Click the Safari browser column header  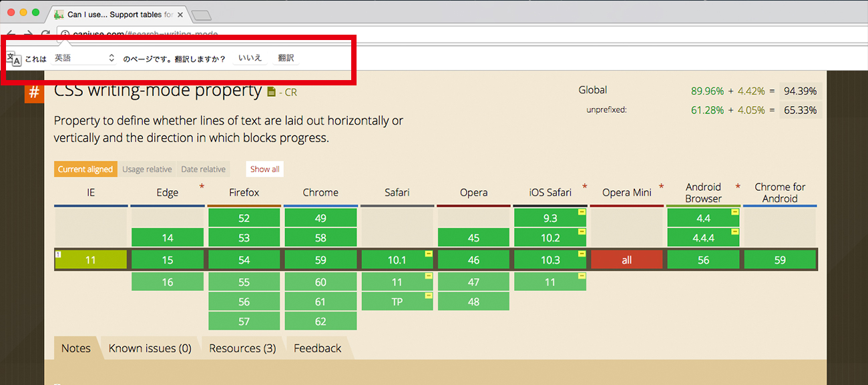(x=397, y=192)
